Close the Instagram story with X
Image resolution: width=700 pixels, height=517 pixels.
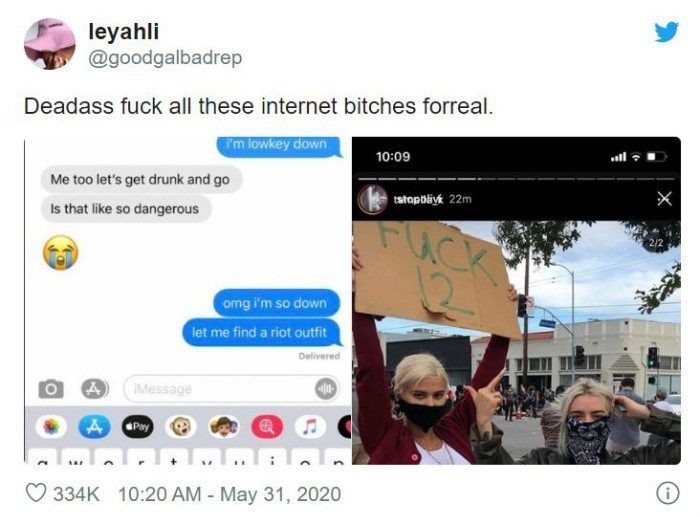pyautogui.click(x=664, y=198)
